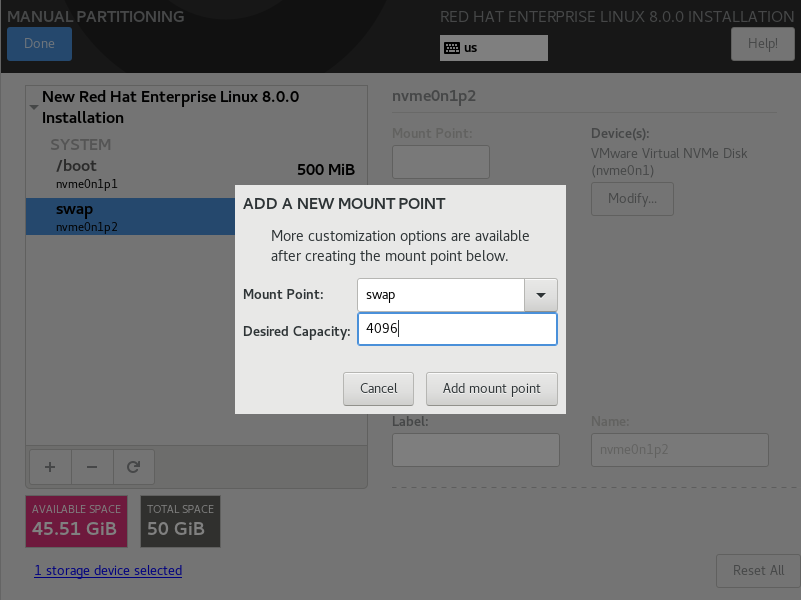This screenshot has height=600, width=801.
Task: Click the Modify... devices button
Action: 632,199
